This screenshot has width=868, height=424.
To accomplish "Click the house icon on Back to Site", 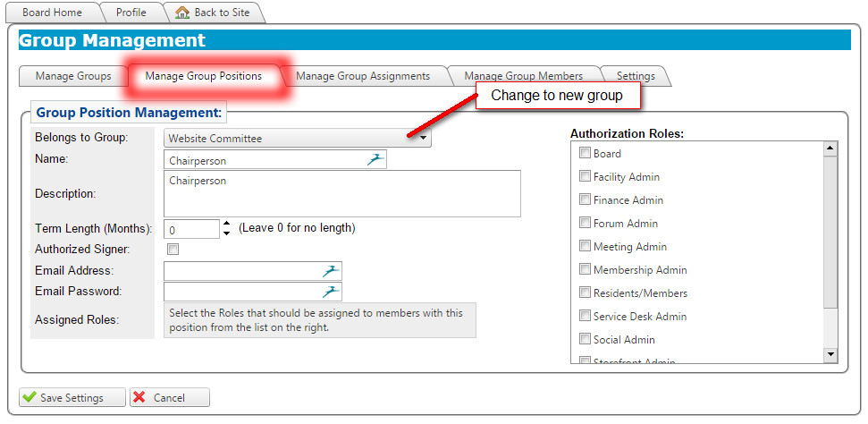I will [x=182, y=13].
